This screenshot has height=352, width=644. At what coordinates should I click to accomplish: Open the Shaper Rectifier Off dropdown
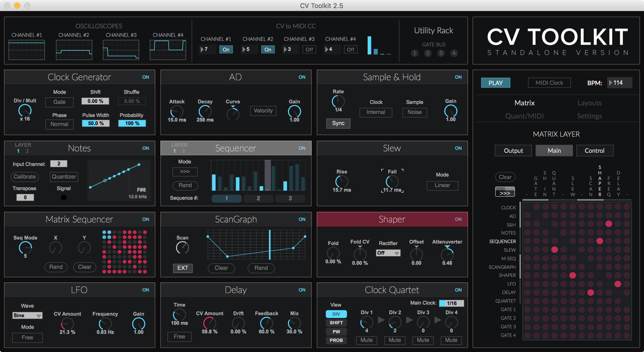(x=388, y=253)
